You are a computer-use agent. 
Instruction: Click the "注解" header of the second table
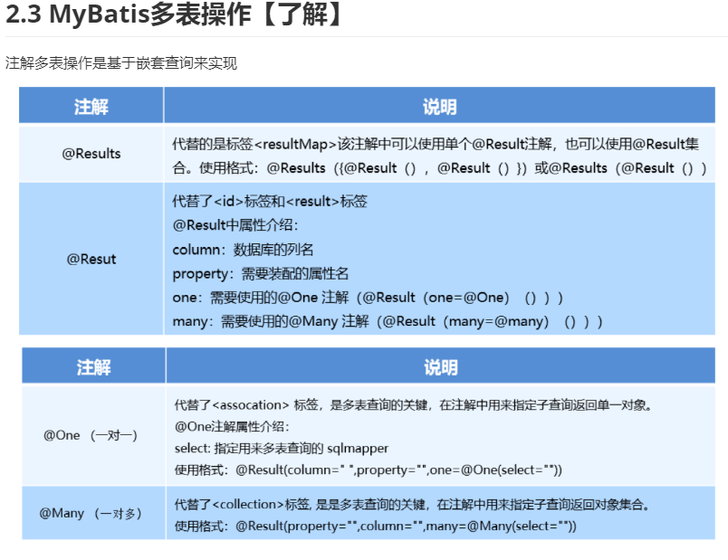click(93, 367)
